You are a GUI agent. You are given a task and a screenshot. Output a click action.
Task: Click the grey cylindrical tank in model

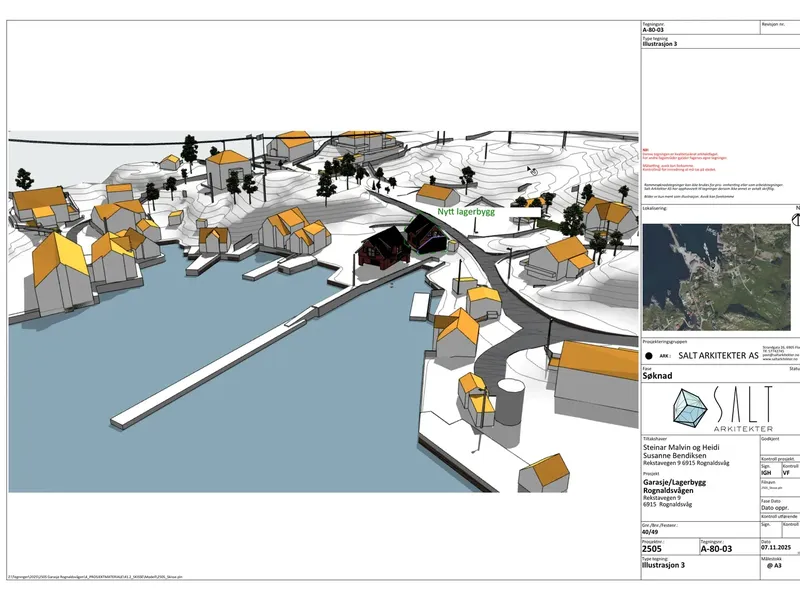click(510, 402)
